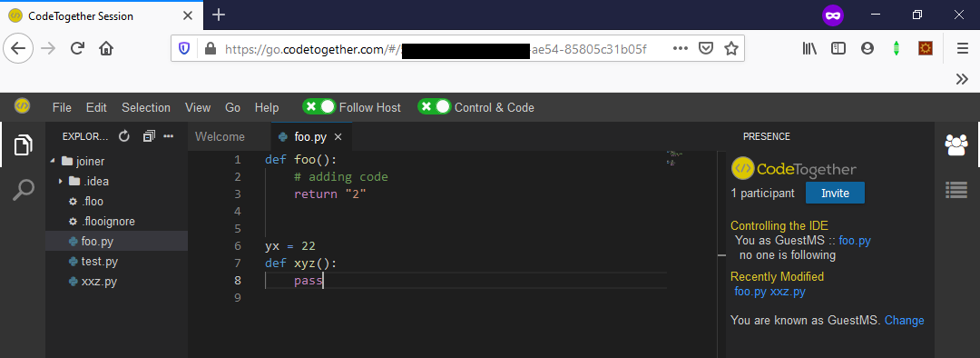Toggle the Control & Code switch
The height and width of the screenshot is (358, 980).
tap(435, 107)
